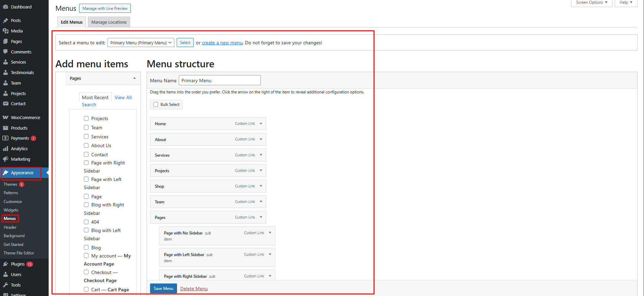Click the Delete Menu link
Image resolution: width=644 pixels, height=296 pixels.
(194, 289)
